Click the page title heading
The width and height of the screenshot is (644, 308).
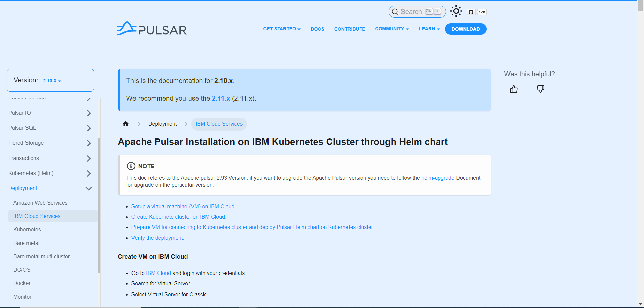pos(283,142)
